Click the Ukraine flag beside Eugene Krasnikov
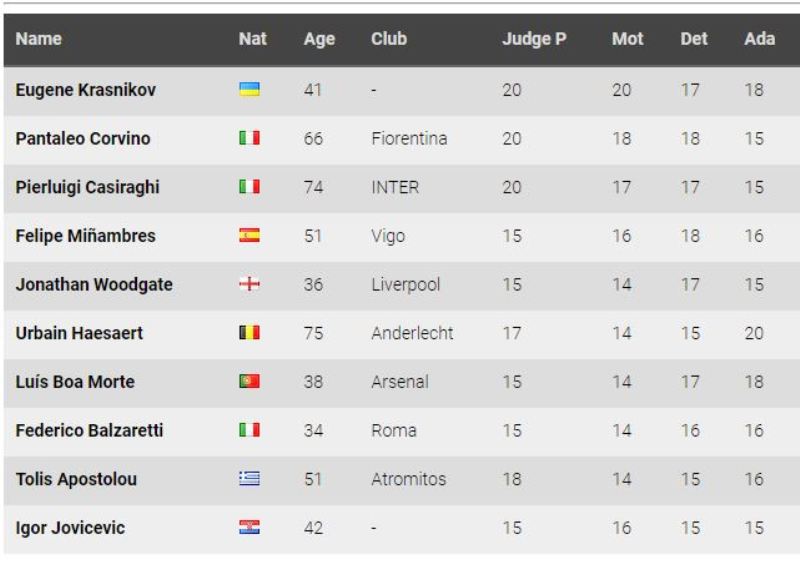 point(250,90)
